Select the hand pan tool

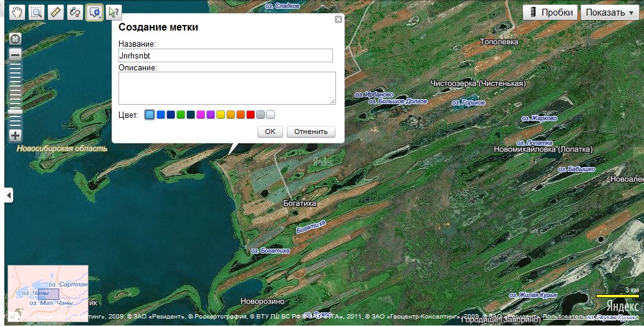[x=16, y=12]
